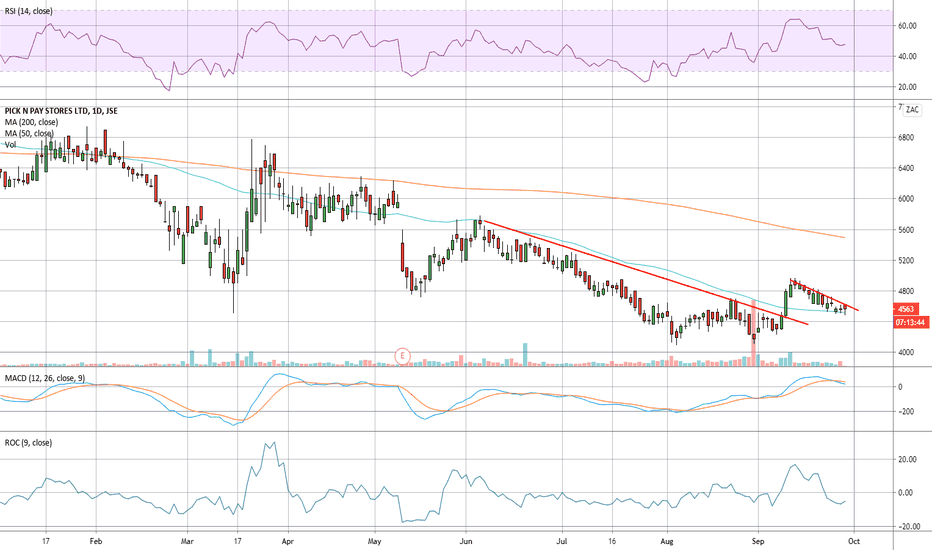Click the Oct date label on time axis

854,542
